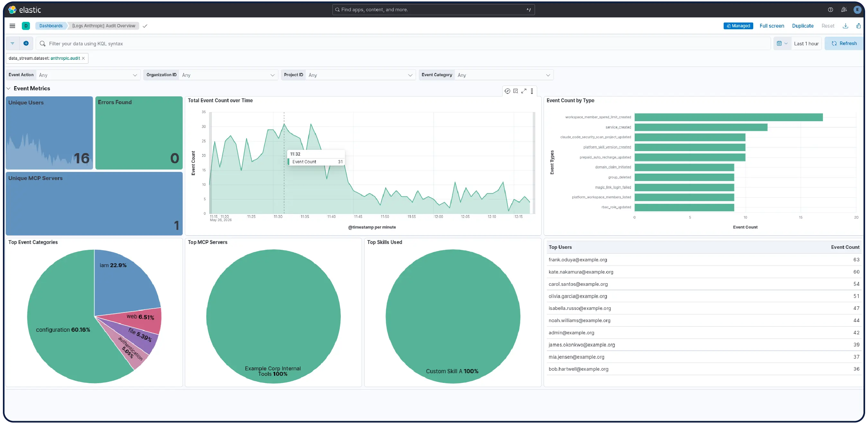Image resolution: width=868 pixels, height=424 pixels.
Task: Open the date quick menu calendar dropdown
Action: pyautogui.click(x=782, y=43)
